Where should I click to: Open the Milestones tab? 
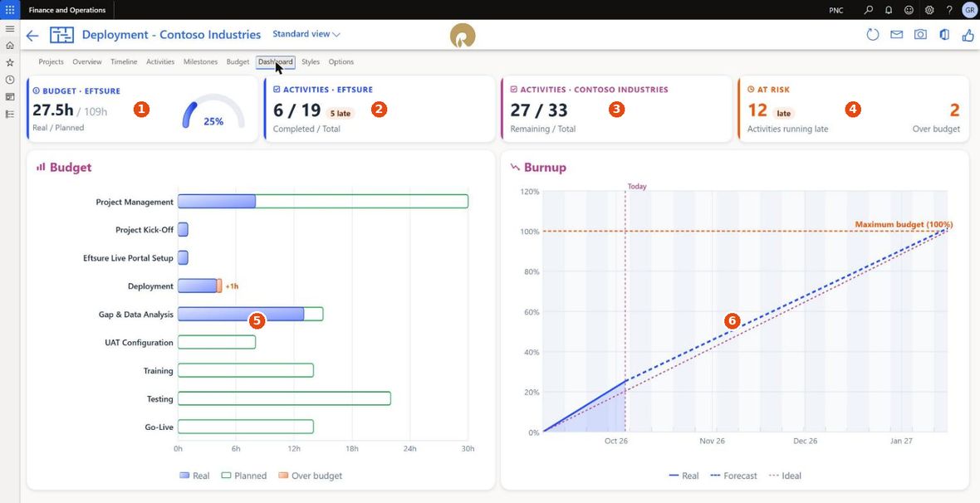(x=201, y=62)
